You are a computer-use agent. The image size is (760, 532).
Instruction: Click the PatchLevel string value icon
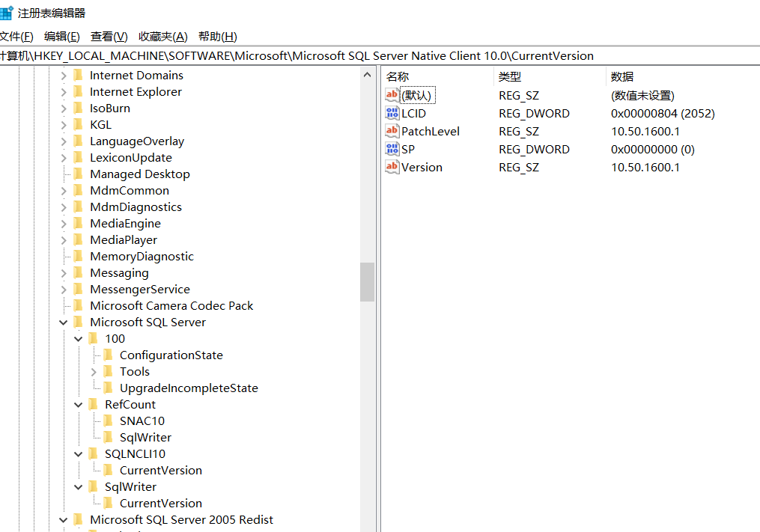392,131
